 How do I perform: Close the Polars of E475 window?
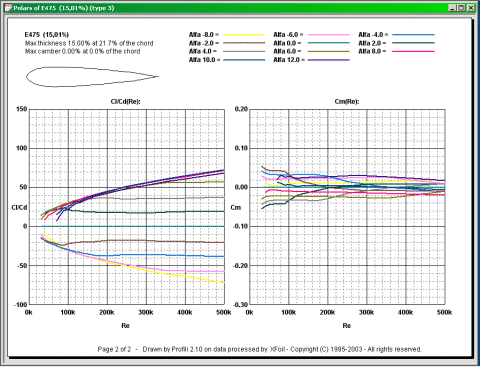[471, 8]
